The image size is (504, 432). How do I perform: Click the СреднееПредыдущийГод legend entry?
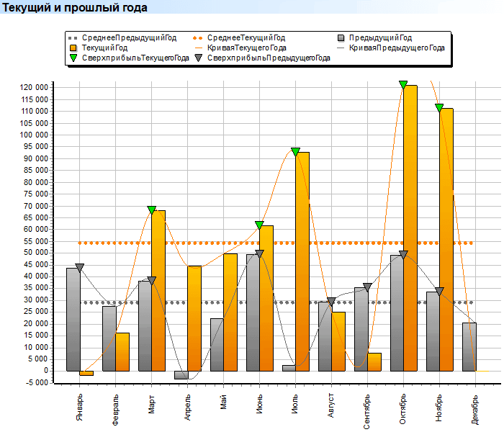pos(122,38)
